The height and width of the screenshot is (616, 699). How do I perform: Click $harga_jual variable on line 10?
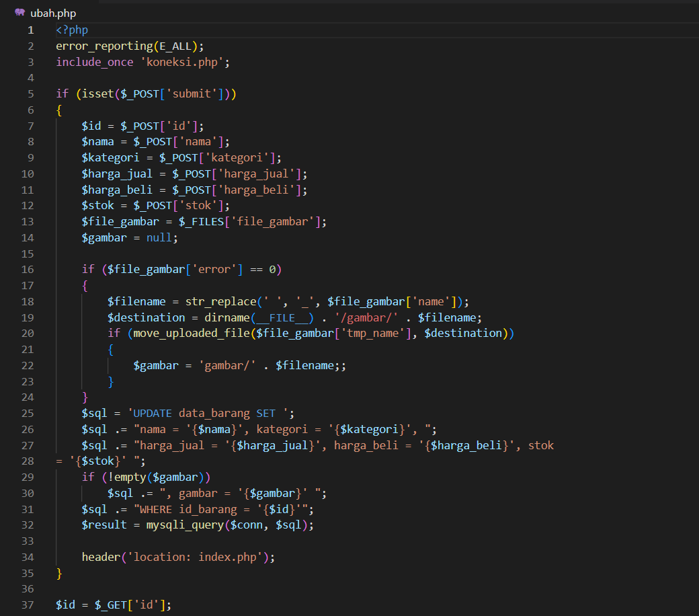[x=117, y=174]
